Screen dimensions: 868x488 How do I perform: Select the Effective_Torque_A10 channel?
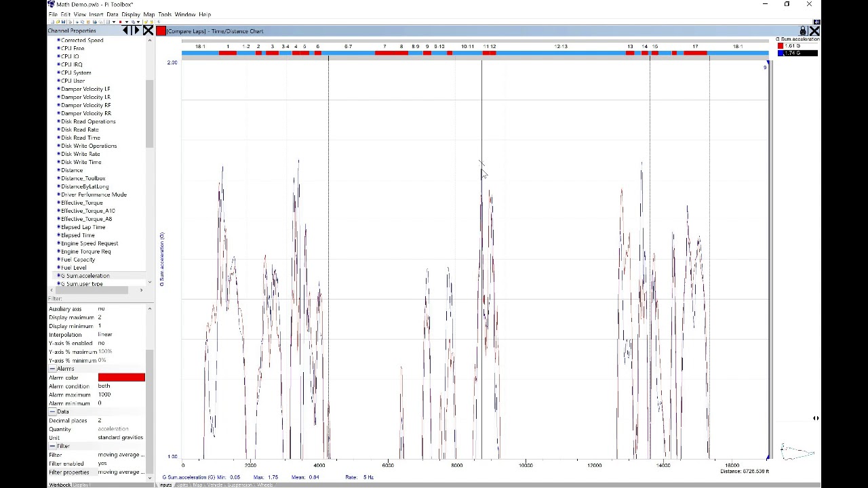(x=88, y=211)
